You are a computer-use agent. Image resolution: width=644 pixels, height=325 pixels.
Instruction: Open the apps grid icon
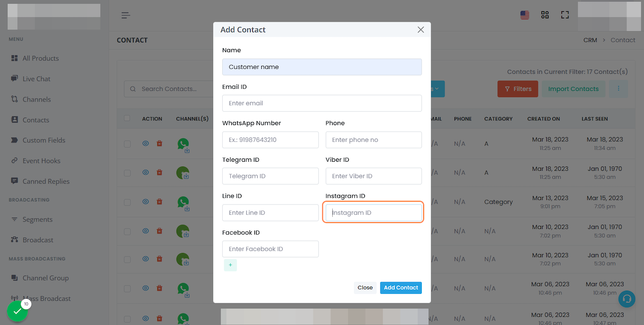pos(545,15)
